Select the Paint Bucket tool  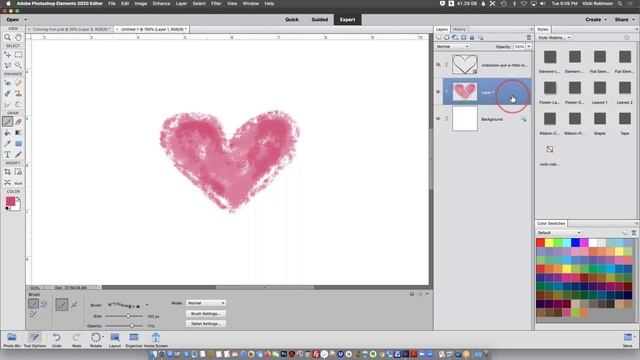7,133
